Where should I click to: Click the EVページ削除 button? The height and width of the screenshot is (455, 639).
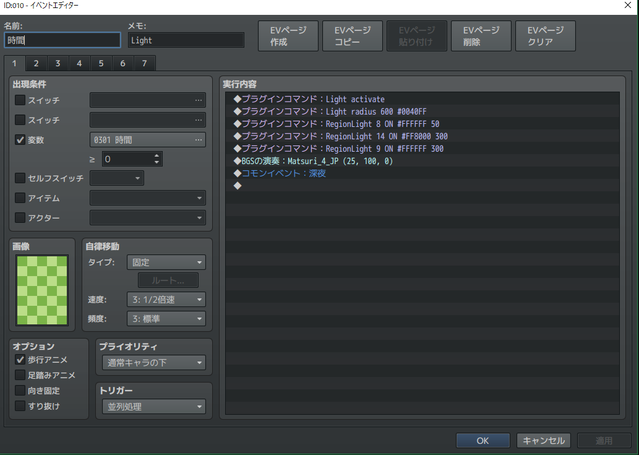(481, 36)
